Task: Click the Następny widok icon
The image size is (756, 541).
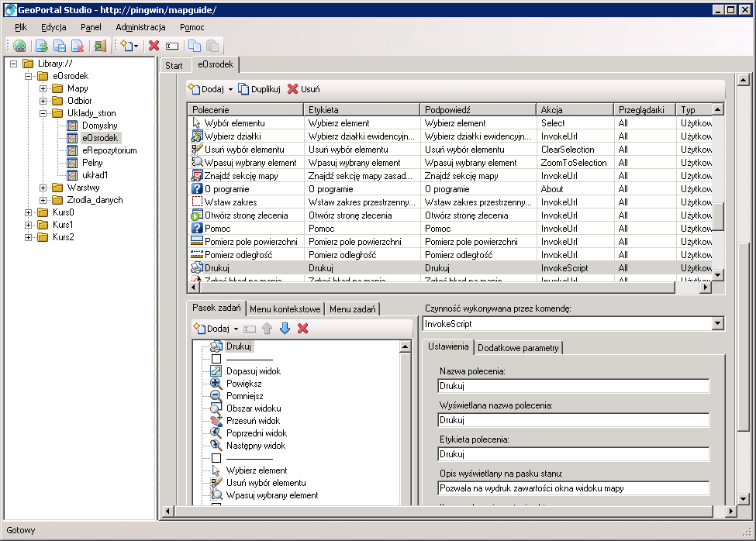Action: [216, 446]
